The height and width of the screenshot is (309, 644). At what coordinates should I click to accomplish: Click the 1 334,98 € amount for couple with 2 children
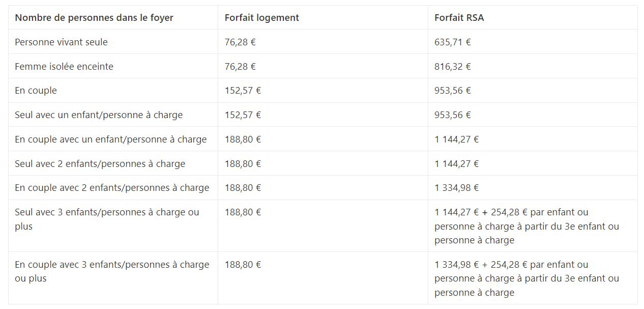tap(457, 188)
